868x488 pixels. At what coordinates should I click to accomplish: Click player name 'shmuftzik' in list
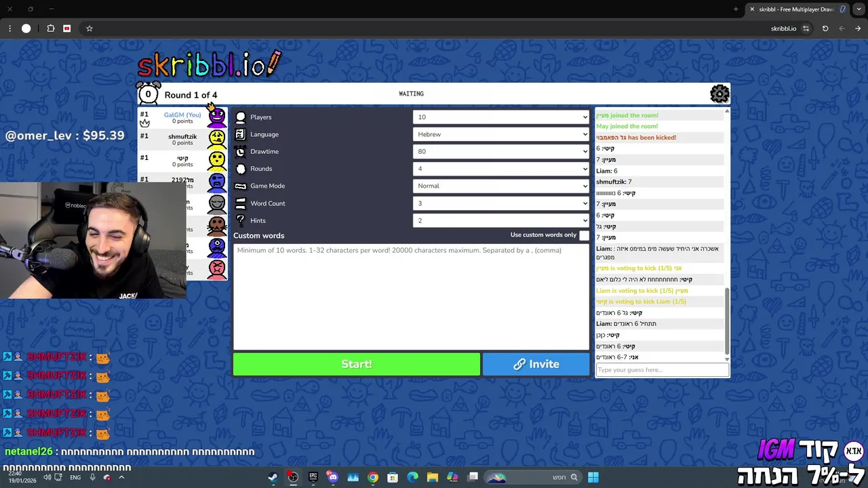[182, 136]
